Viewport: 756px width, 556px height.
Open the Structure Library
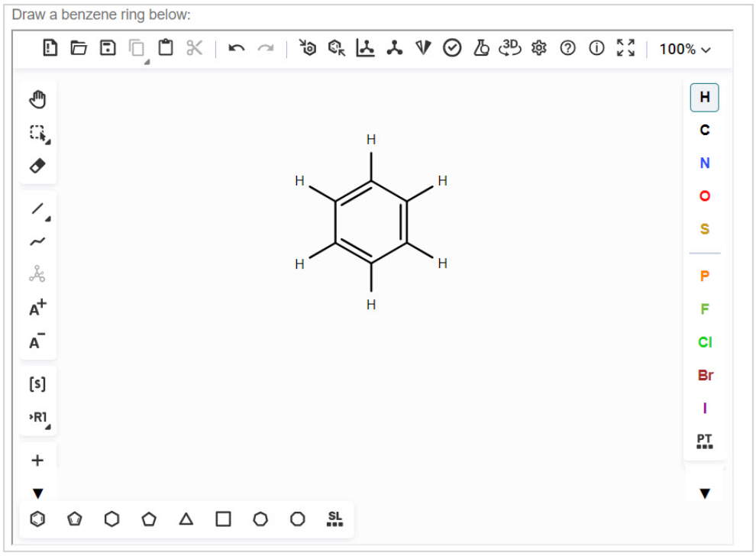(x=334, y=519)
